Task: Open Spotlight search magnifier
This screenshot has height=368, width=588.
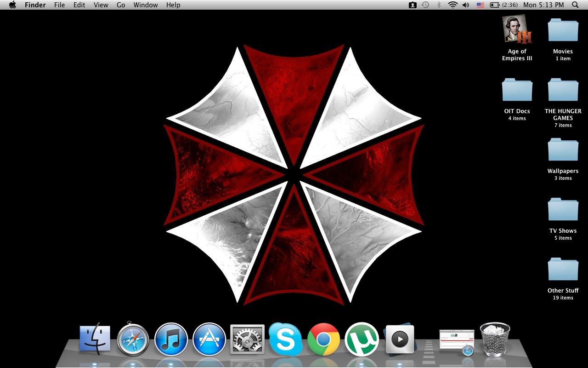Action: click(575, 5)
